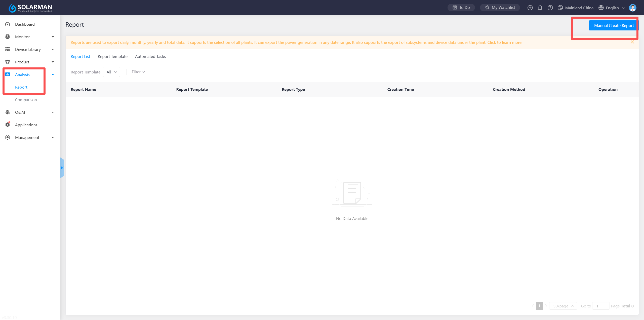Click the Manual Create Report button
The width and height of the screenshot is (644, 320).
[613, 26]
